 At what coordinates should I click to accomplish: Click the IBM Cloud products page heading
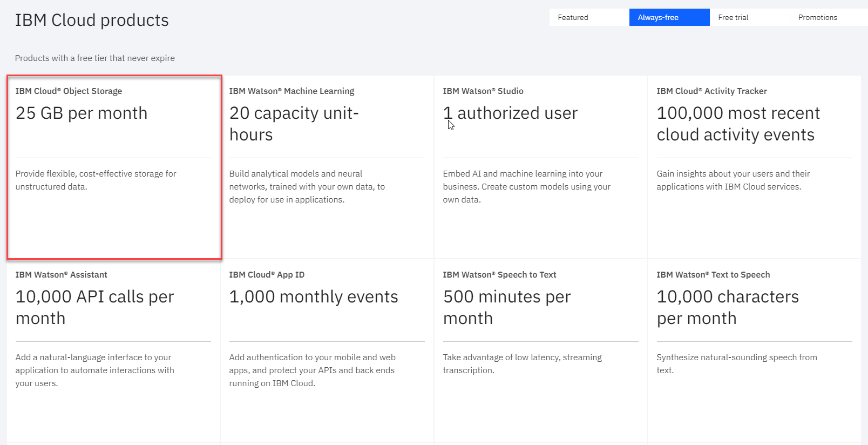pyautogui.click(x=92, y=20)
